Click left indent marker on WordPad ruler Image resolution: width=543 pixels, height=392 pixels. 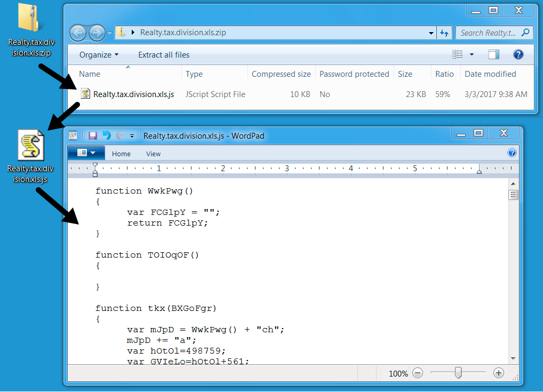[95, 170]
